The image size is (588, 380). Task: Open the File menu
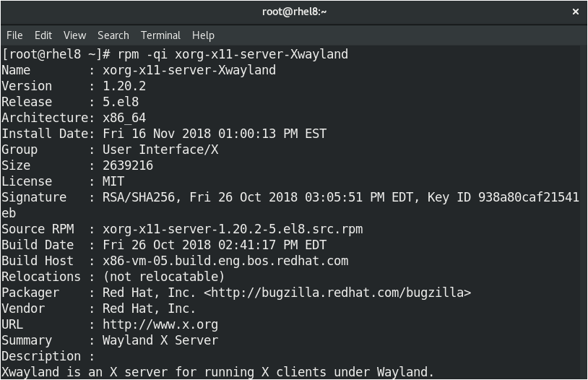click(x=14, y=35)
